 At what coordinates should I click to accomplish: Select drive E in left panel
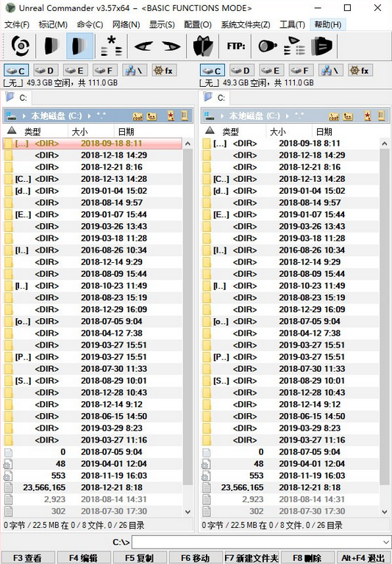click(x=76, y=71)
